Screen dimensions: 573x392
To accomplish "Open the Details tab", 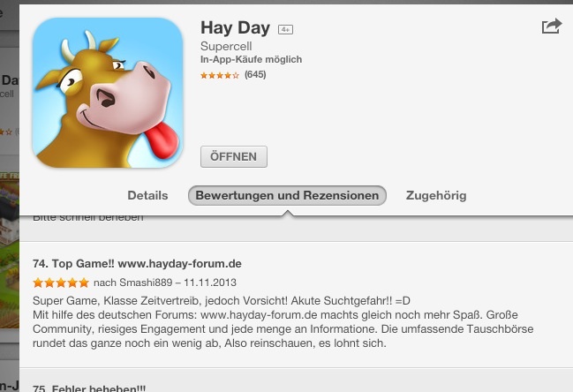I will click(147, 195).
